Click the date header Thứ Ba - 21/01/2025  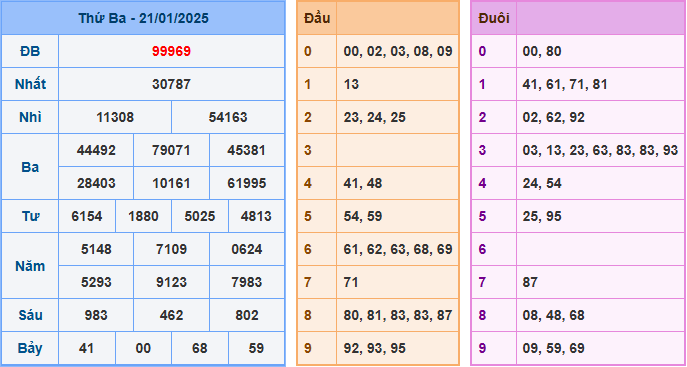[143, 18]
